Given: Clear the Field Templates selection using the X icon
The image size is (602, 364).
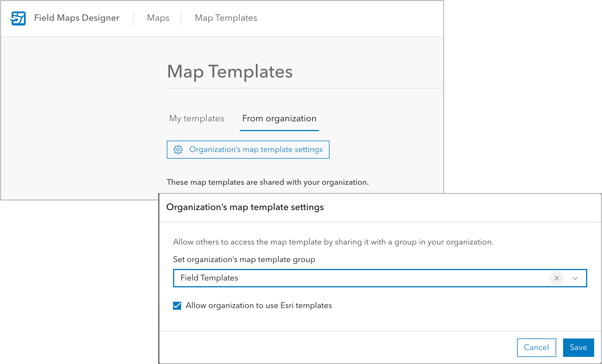Looking at the screenshot, I should point(557,278).
